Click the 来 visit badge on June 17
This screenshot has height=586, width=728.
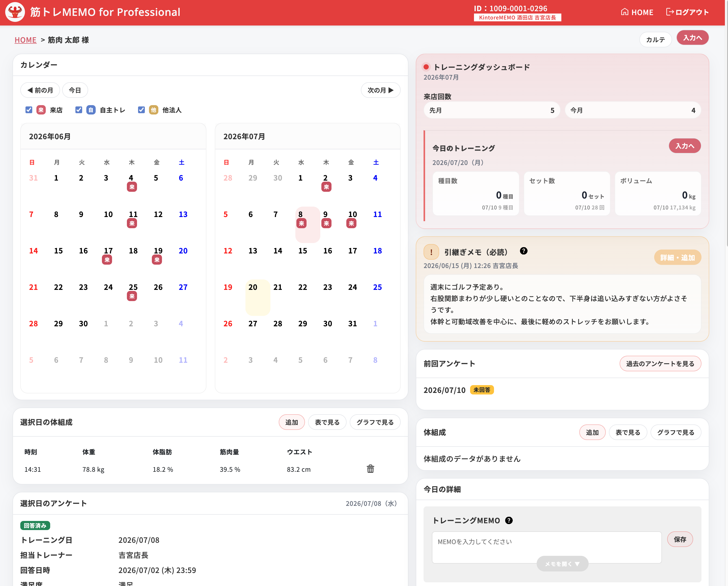coord(107,260)
